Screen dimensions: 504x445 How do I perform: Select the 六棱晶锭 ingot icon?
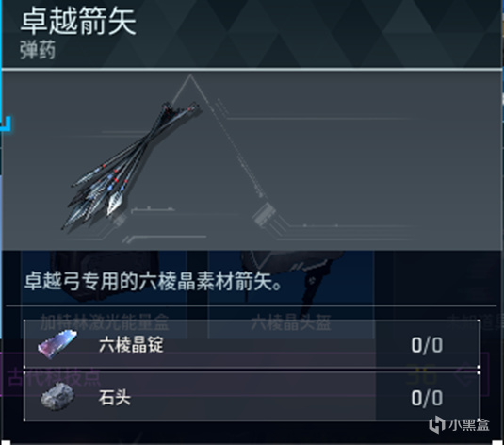(57, 344)
